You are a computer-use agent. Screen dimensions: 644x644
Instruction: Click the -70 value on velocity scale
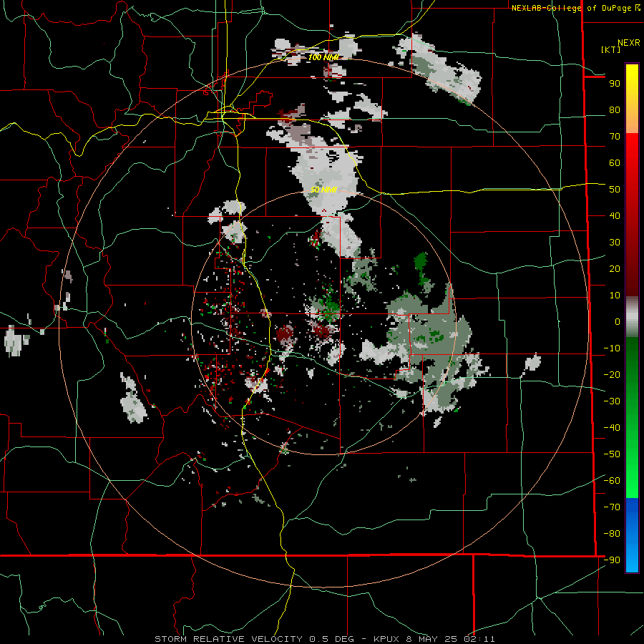pos(612,507)
